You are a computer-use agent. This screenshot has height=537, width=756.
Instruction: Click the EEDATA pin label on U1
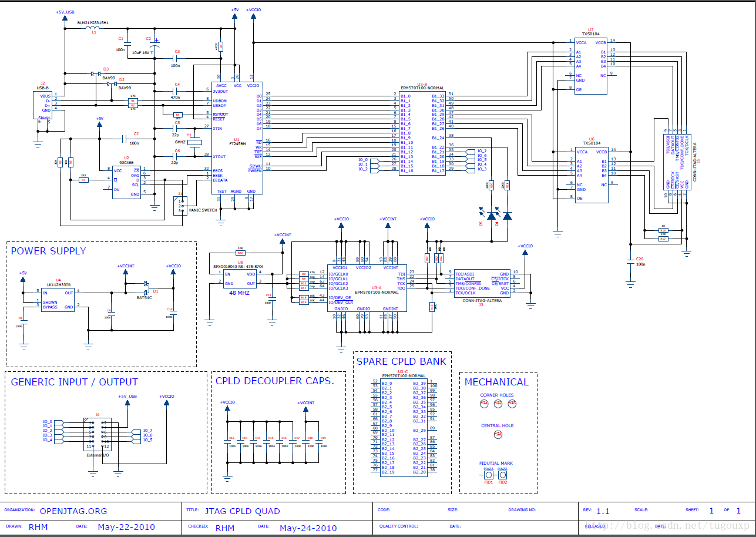[x=220, y=180]
